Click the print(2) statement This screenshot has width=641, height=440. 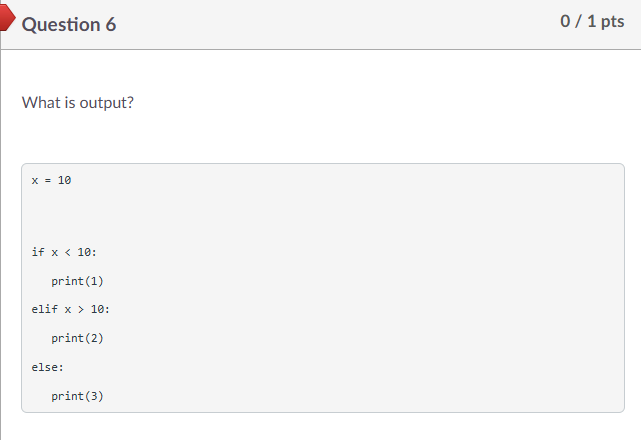coord(77,338)
